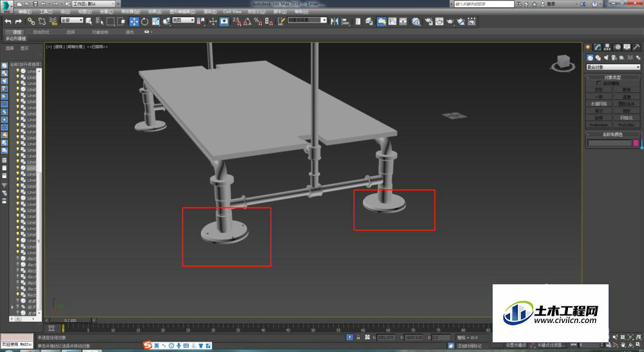Open the 帮助 (Help) menu
The width and height of the screenshot is (644, 352).
coord(301,12)
